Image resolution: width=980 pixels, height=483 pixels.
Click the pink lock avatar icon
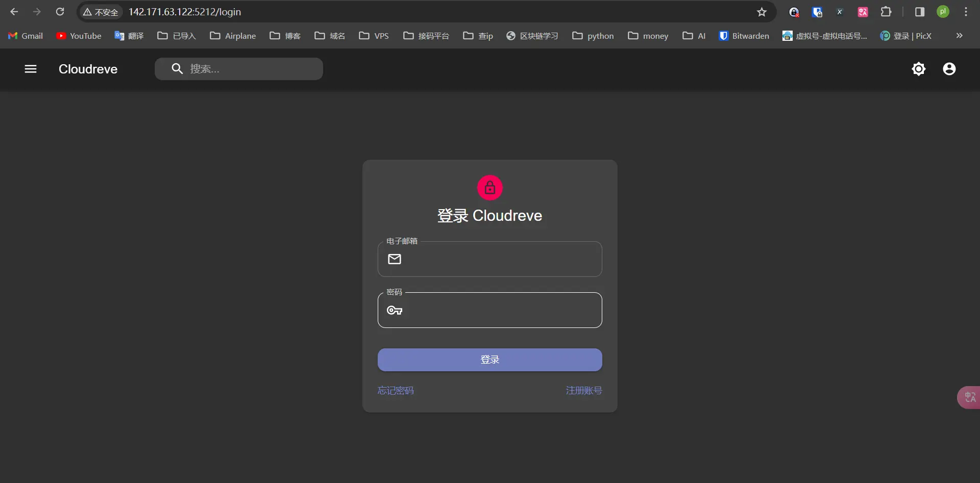[x=490, y=188]
